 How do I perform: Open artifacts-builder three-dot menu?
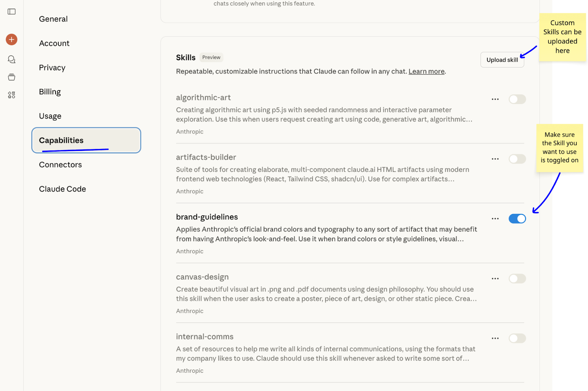click(495, 159)
